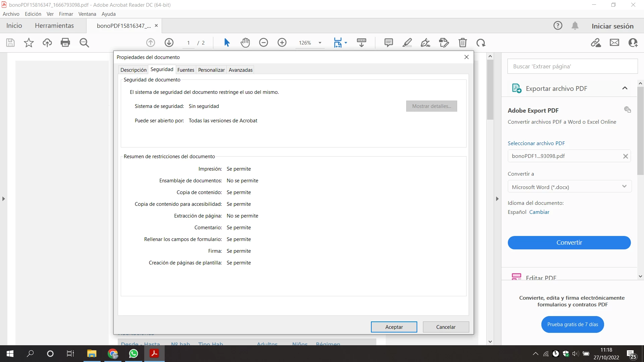Select the highlighter pen tool
Viewport: 644px width, 362px height.
pos(407,43)
